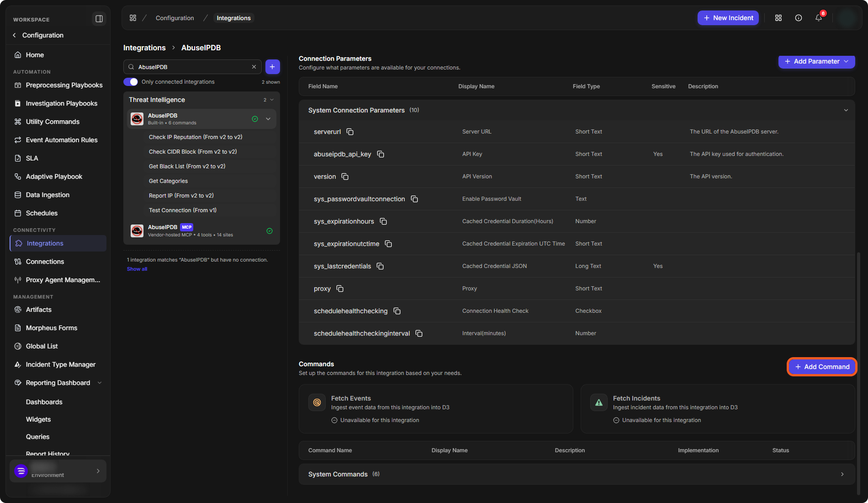This screenshot has width=868, height=503.
Task: Copy the proxy field name
Action: pyautogui.click(x=340, y=289)
